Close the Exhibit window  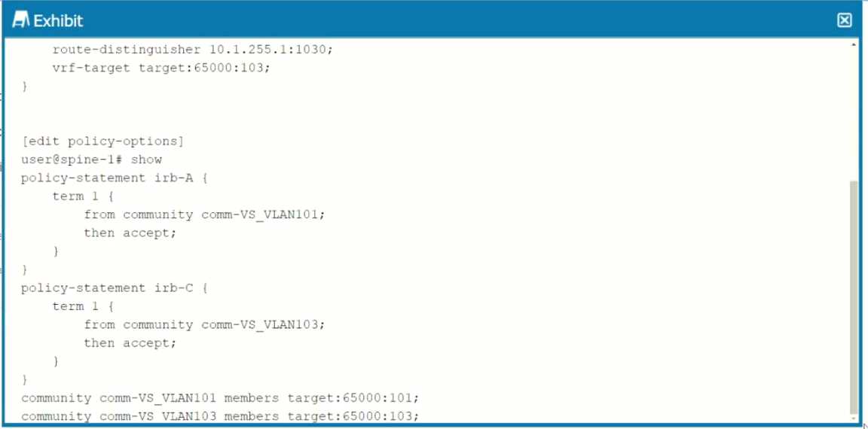(x=844, y=20)
